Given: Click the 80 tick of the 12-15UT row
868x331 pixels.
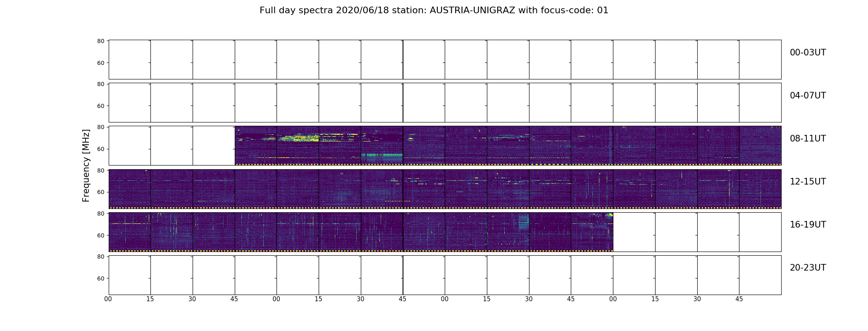Looking at the screenshot, I should coord(100,170).
